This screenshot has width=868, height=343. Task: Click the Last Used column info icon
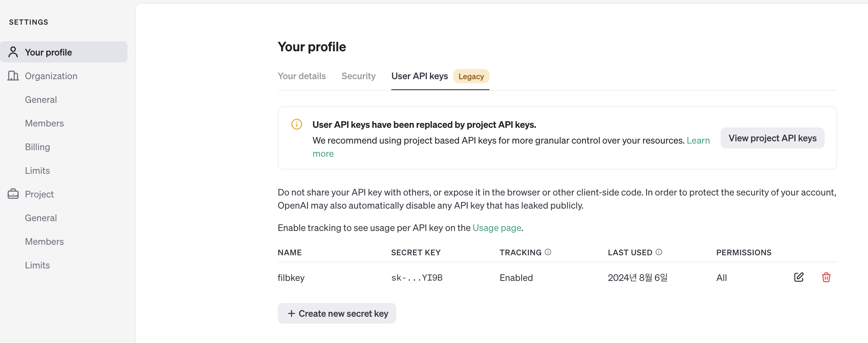pyautogui.click(x=659, y=252)
